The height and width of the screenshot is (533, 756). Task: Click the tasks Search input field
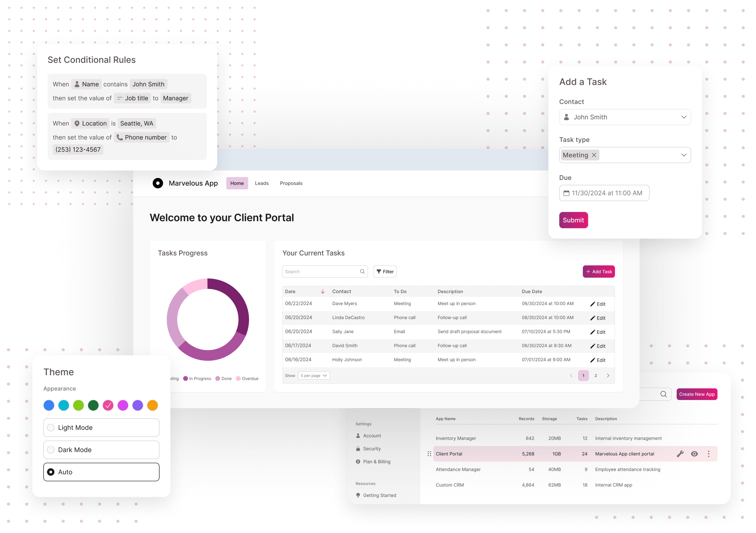[325, 271]
